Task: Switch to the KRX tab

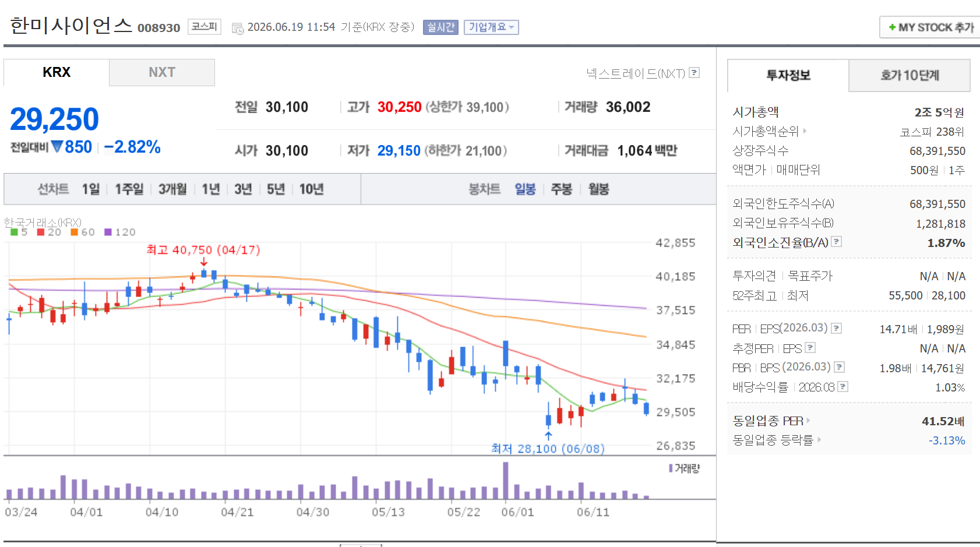Action: click(57, 72)
